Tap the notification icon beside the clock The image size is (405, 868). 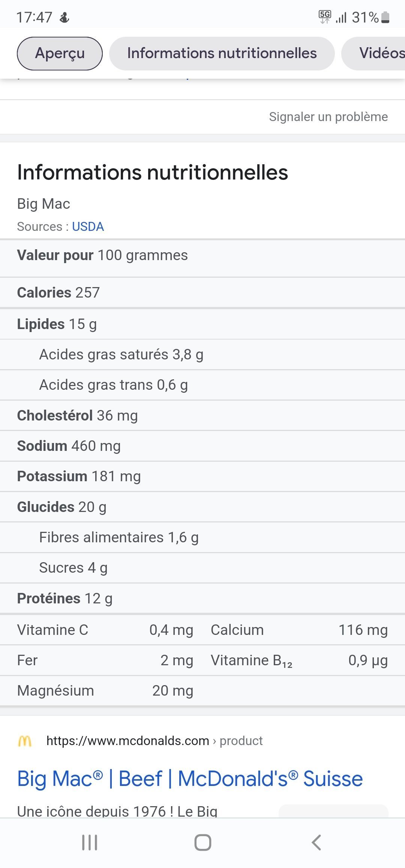tap(64, 17)
